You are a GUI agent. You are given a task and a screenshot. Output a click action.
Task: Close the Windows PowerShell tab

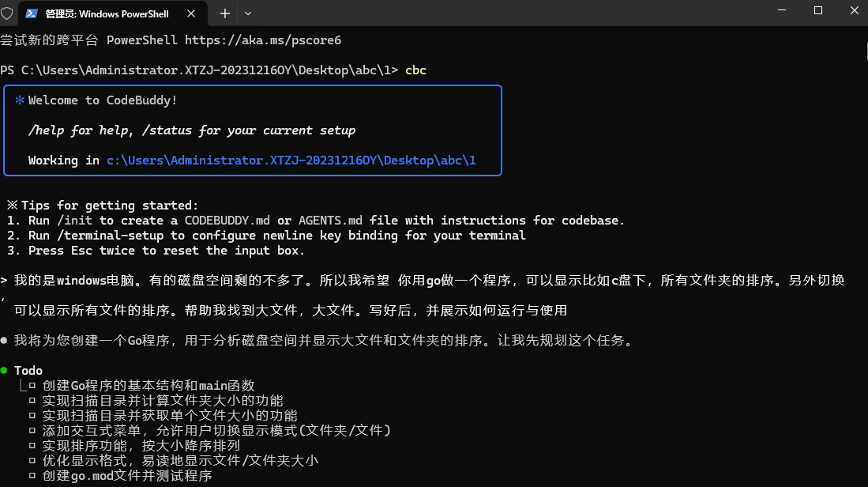191,13
